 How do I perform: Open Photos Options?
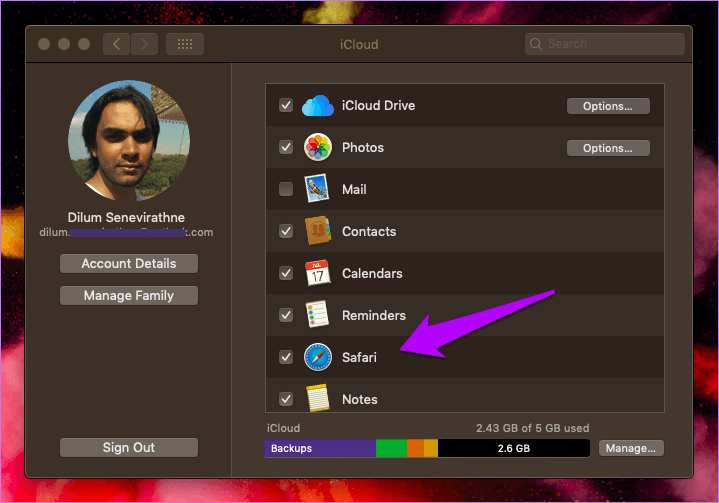[608, 148]
